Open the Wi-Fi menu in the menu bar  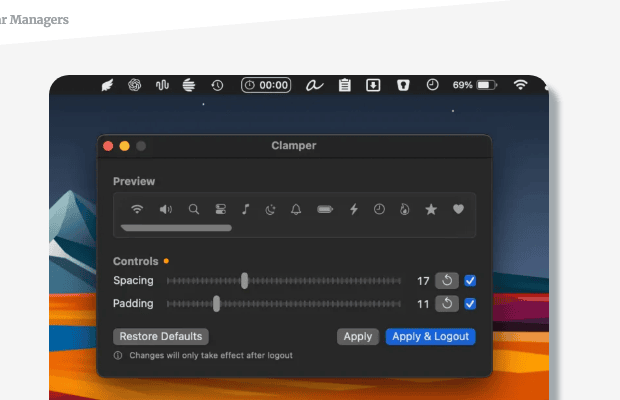(x=520, y=85)
